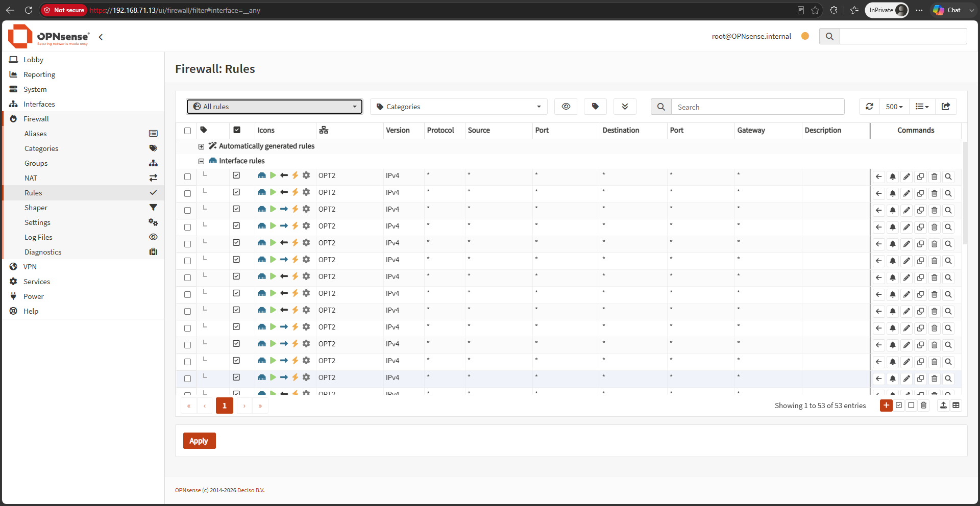The image size is (980, 506).
Task: Click the enabled checkmark column header
Action: (237, 130)
